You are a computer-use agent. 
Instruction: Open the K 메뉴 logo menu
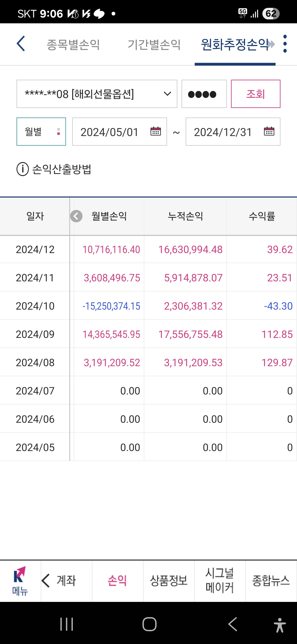click(20, 581)
